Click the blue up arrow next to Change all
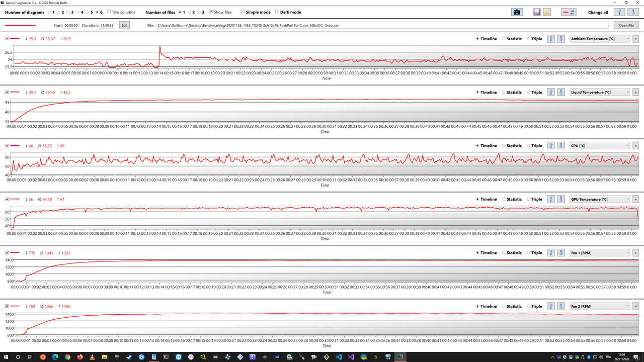The width and height of the screenshot is (644, 362). 620,12
